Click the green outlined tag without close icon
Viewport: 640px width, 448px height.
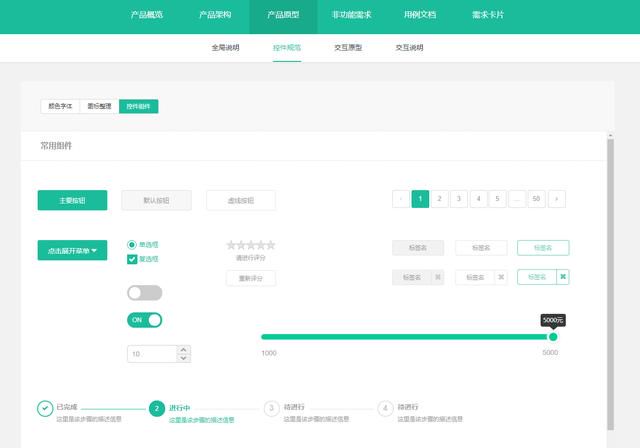pos(543,248)
